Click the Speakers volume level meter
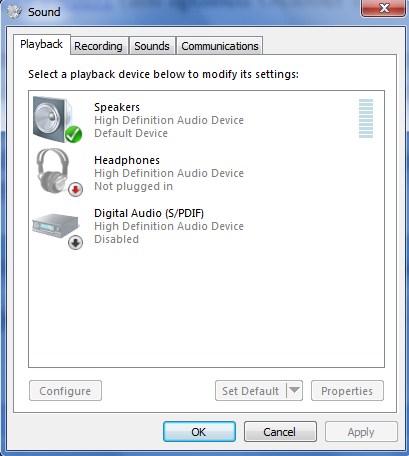Screen dimensions: 409x456 click(366, 118)
